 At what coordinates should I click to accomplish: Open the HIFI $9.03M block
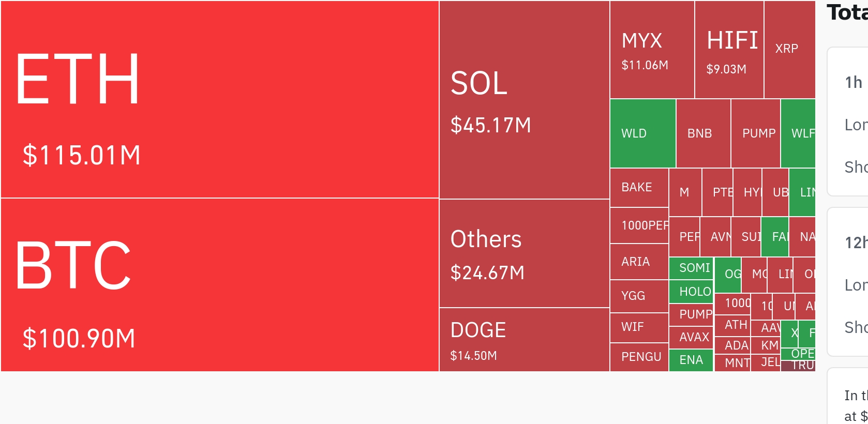point(729,50)
